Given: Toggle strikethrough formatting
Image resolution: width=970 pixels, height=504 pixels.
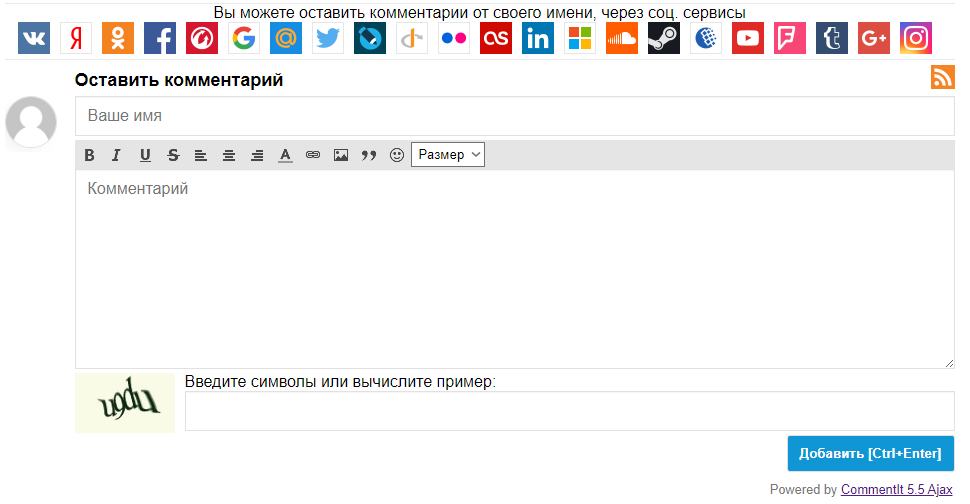Looking at the screenshot, I should (x=173, y=155).
